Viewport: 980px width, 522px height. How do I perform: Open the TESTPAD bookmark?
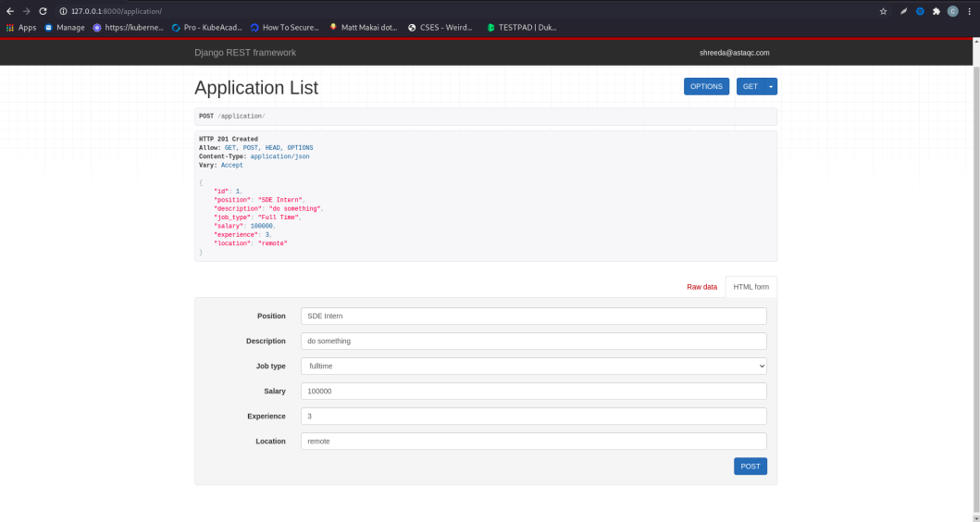(x=522, y=28)
